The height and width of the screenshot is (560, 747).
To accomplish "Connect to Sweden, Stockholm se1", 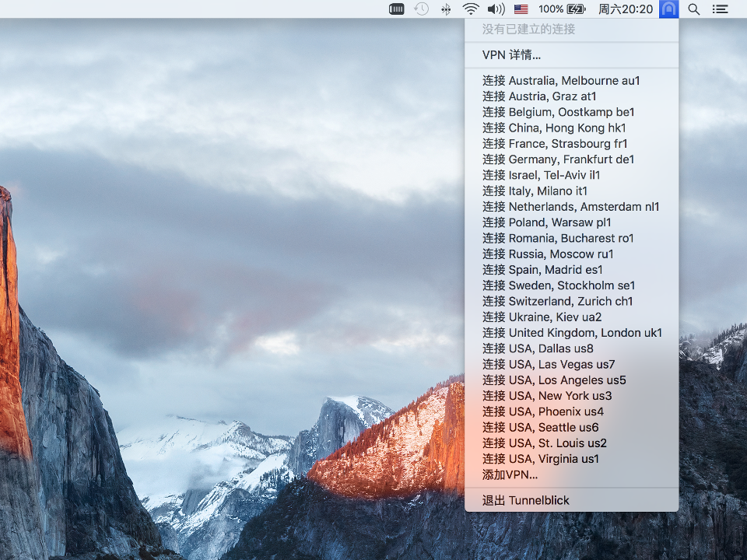I will pyautogui.click(x=572, y=285).
